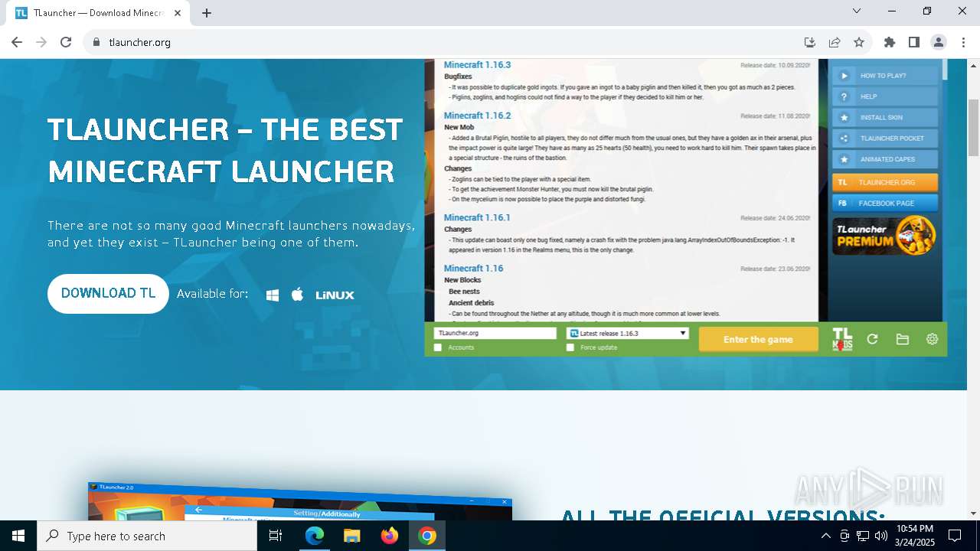Open the install app icon in address bar
This screenshot has width=980, height=551.
click(810, 42)
